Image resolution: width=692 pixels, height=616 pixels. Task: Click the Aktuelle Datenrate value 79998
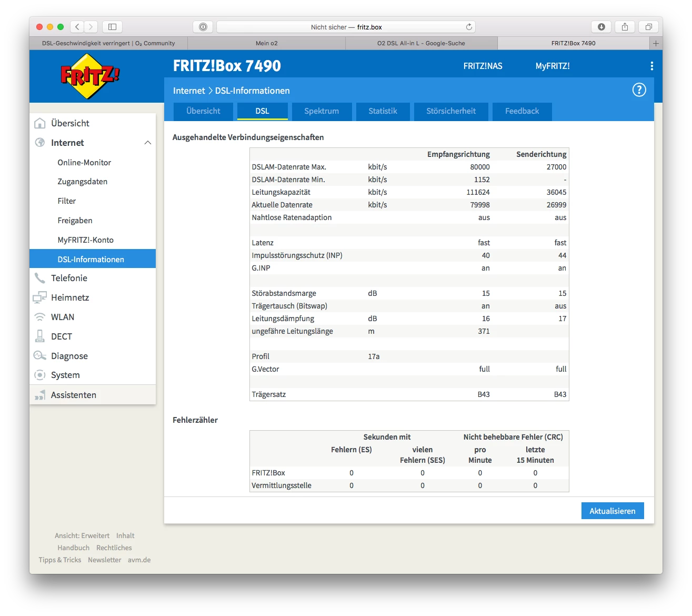tap(480, 205)
